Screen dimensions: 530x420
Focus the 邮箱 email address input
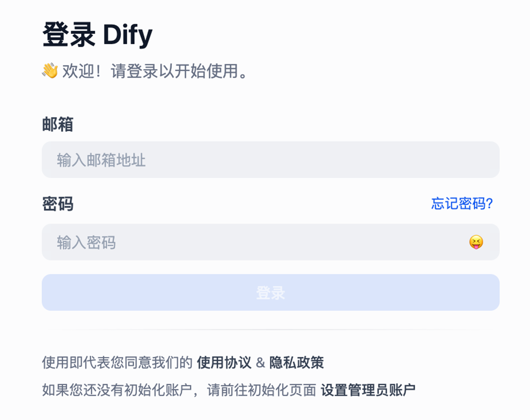(270, 160)
